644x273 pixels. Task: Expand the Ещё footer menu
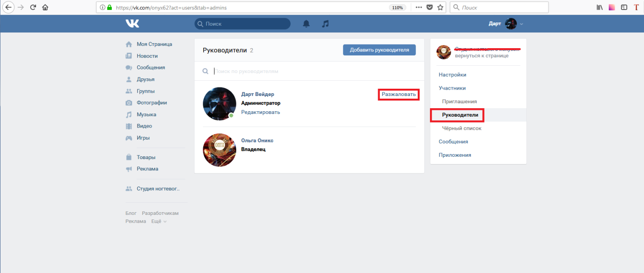tap(159, 221)
